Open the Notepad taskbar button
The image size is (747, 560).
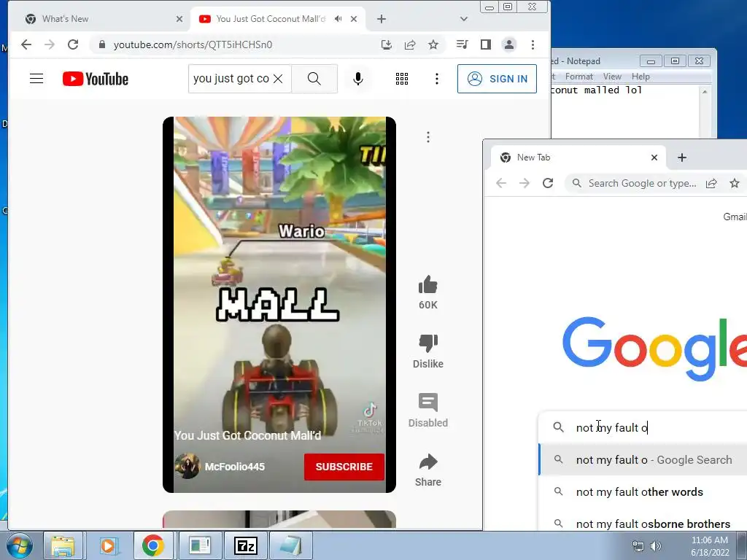pos(291,545)
